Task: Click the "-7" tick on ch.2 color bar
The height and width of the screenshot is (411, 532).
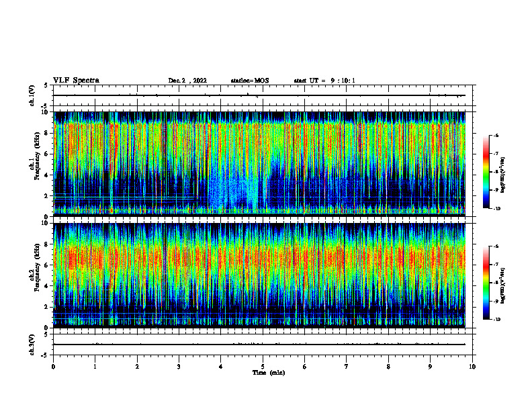Action: point(496,265)
